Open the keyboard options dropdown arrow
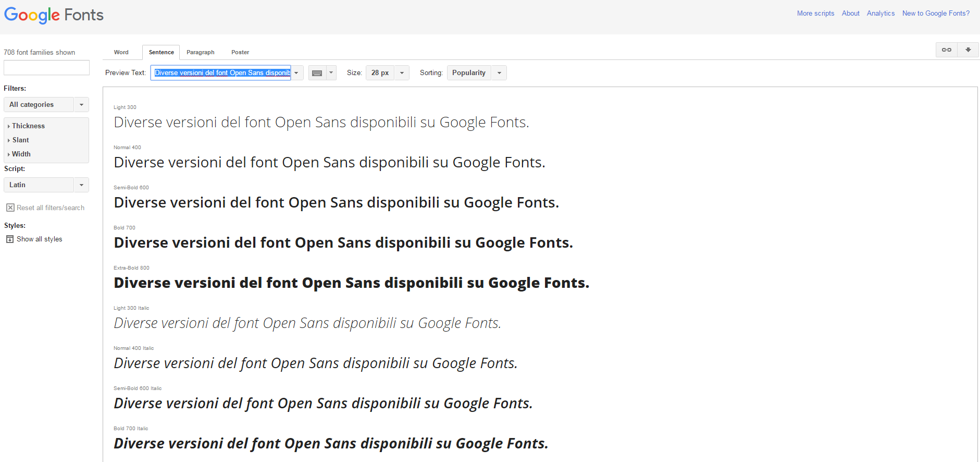Image resolution: width=980 pixels, height=462 pixels. click(331, 73)
